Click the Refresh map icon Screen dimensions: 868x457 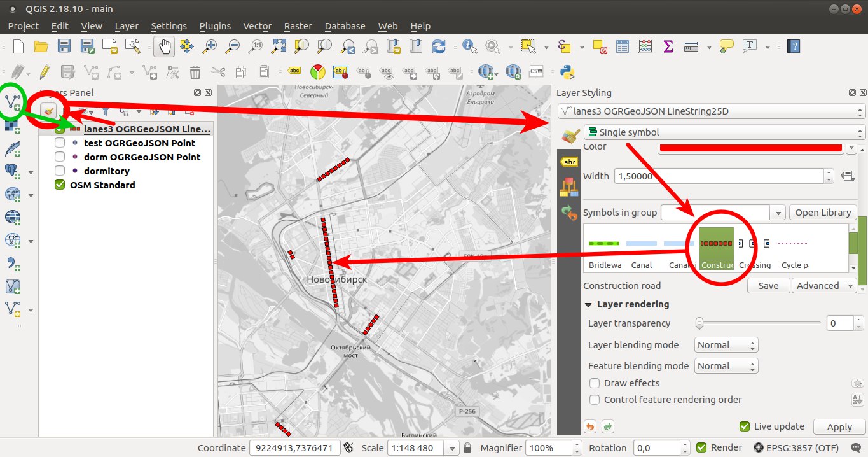click(438, 46)
